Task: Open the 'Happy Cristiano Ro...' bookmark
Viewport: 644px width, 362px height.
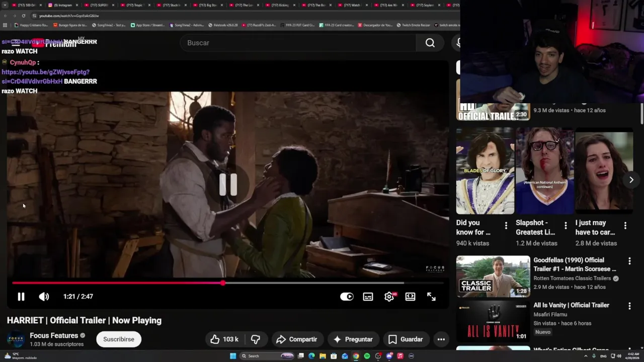Action: [x=31, y=25]
